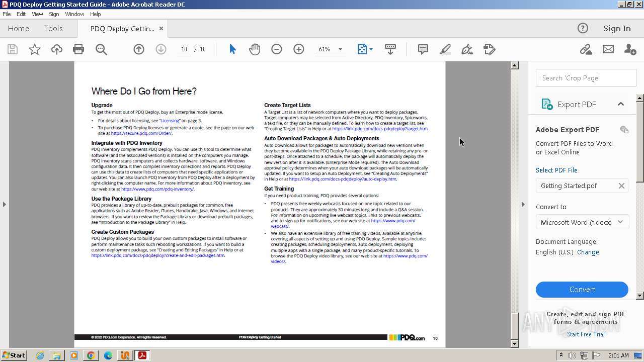644x362 pixels.
Task: Open the Convert to format dropdown
Action: (x=582, y=222)
